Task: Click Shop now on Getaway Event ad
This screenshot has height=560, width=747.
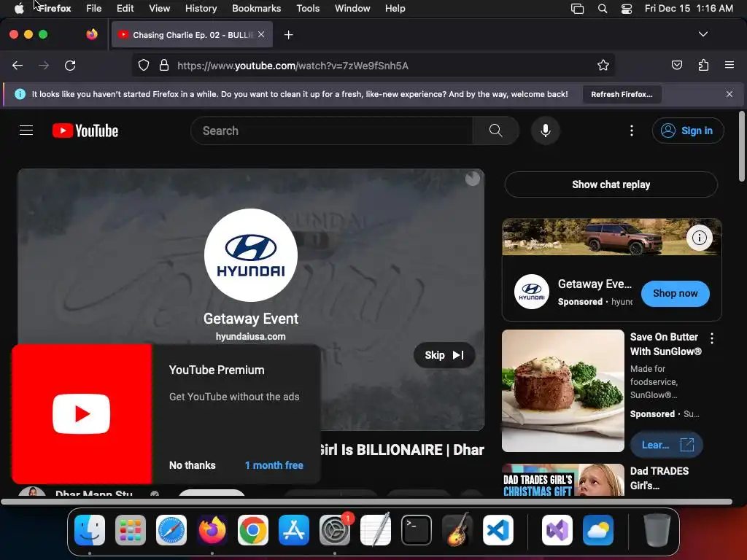Action: (x=675, y=294)
